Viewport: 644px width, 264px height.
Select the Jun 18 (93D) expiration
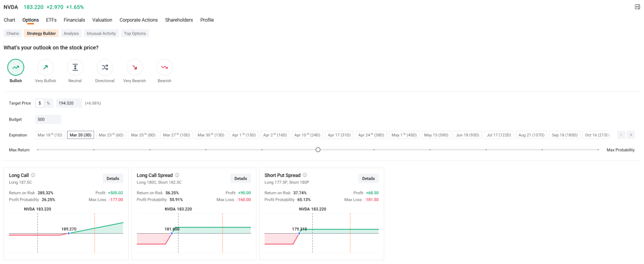(468, 135)
